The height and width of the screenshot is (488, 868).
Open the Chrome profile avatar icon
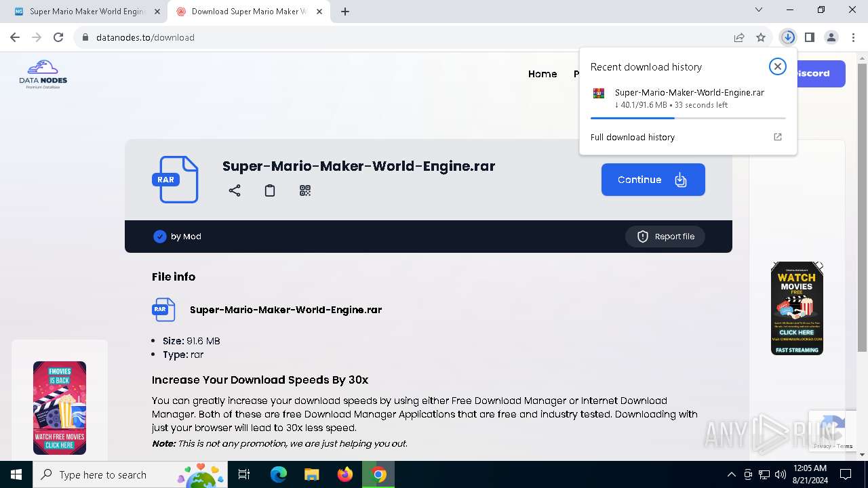[831, 37]
